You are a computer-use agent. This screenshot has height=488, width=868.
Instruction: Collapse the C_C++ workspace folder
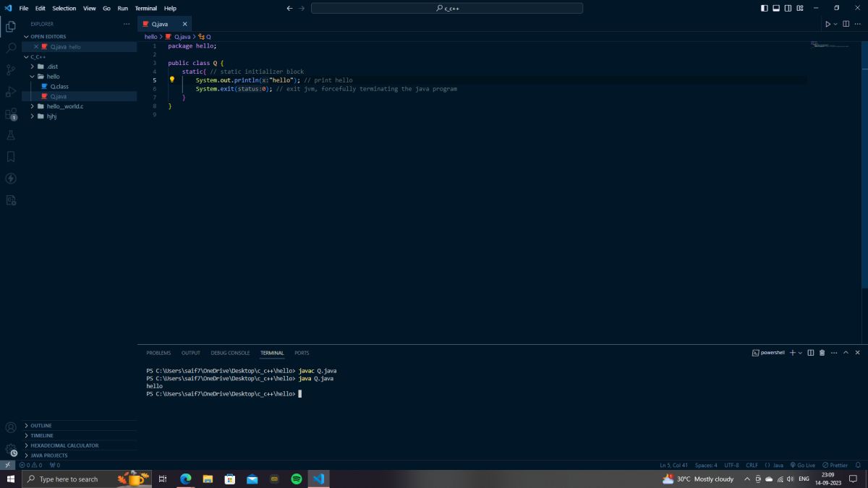click(x=80, y=56)
